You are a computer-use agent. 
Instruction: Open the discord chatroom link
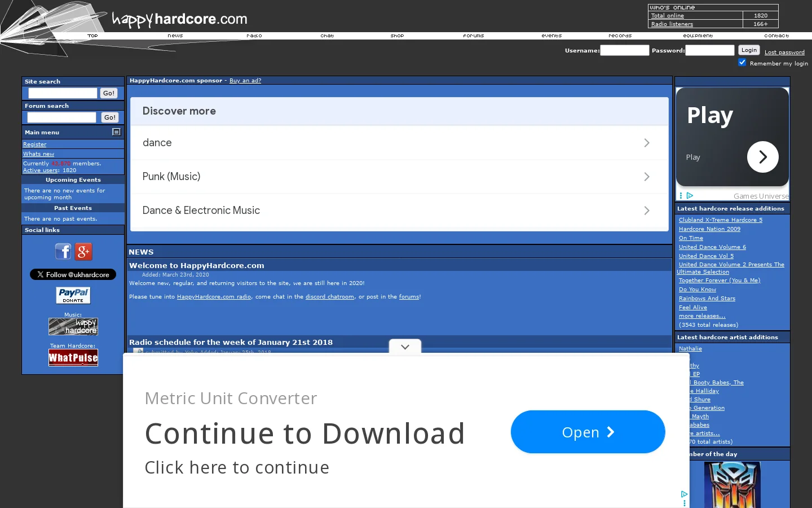(x=330, y=297)
